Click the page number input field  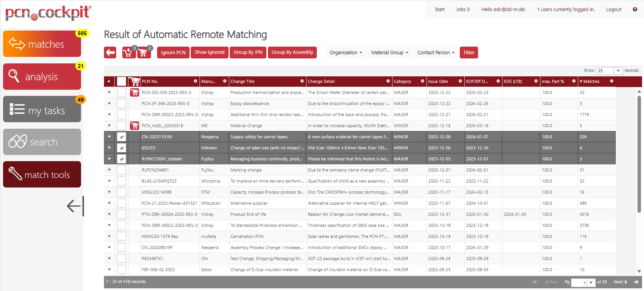pyautogui.click(x=579, y=283)
